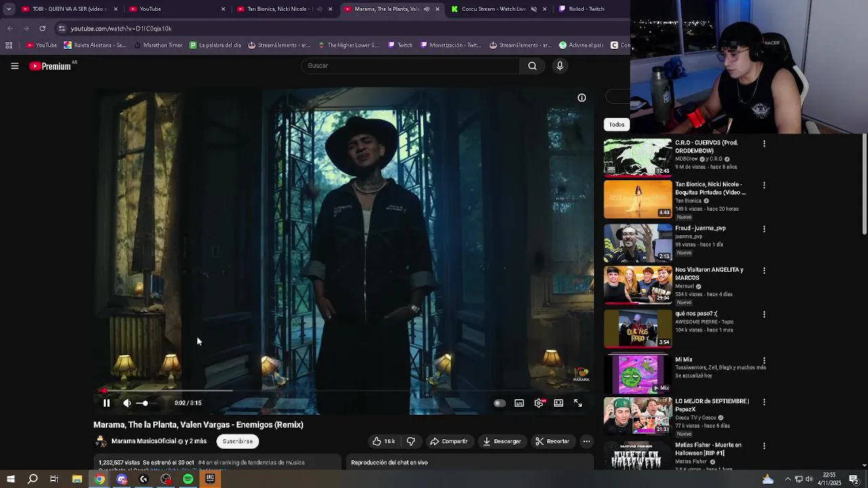
Task: Show video info card icon
Action: pos(582,98)
